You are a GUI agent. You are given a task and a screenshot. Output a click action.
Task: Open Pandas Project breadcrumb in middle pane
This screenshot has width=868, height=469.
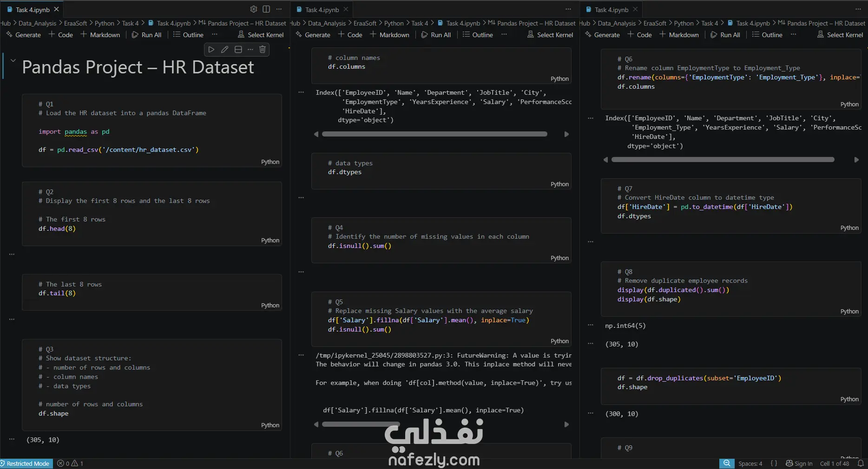(x=532, y=23)
